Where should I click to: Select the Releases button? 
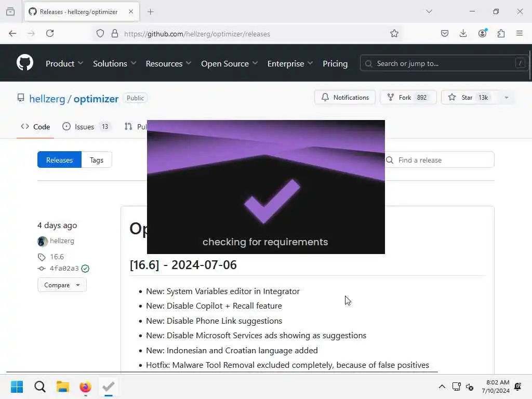coord(59,160)
